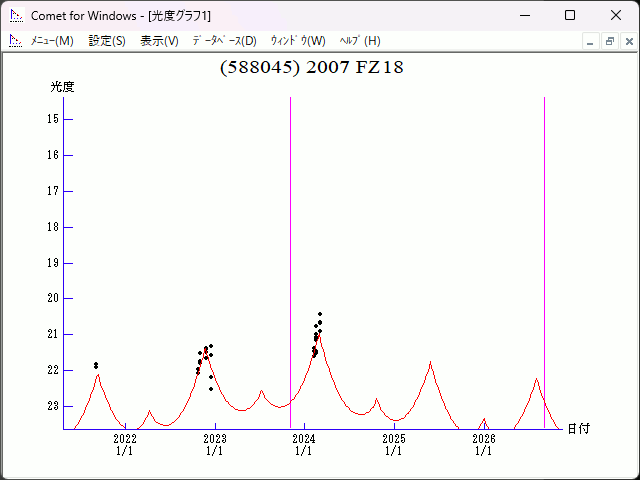Maximize the Comet for Windows window

tap(570, 16)
